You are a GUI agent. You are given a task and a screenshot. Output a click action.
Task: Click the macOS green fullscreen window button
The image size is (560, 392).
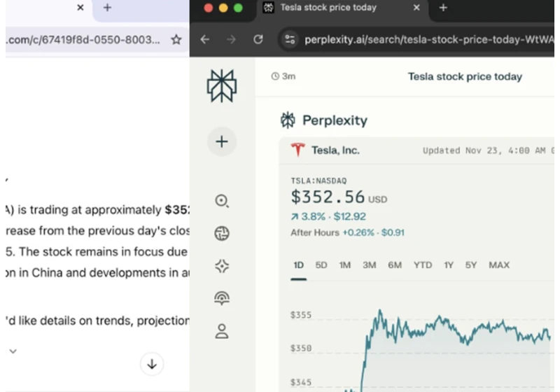[238, 8]
